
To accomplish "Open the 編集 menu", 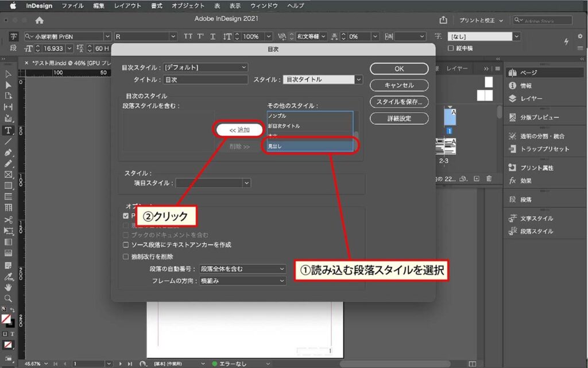I will pyautogui.click(x=99, y=6).
